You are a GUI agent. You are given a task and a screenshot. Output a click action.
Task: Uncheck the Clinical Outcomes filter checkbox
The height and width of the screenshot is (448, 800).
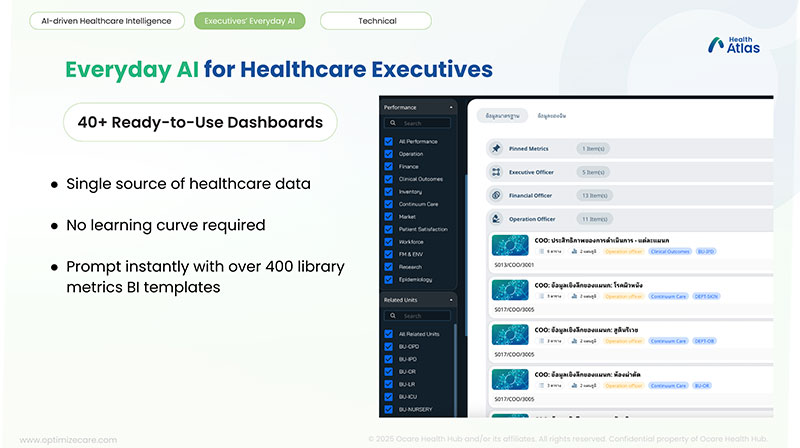pyautogui.click(x=389, y=179)
